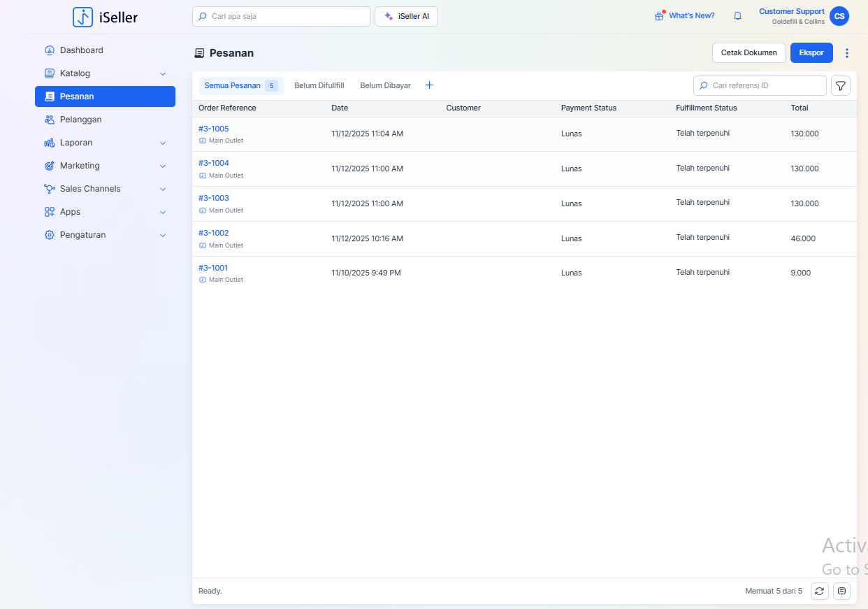
Task: Open the chat message icon in footer
Action: 841,591
